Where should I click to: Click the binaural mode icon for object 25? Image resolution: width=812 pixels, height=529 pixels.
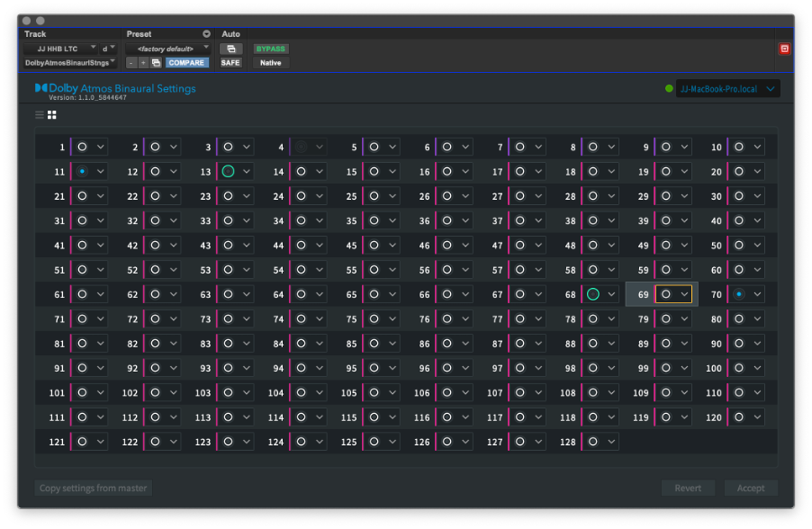[374, 196]
